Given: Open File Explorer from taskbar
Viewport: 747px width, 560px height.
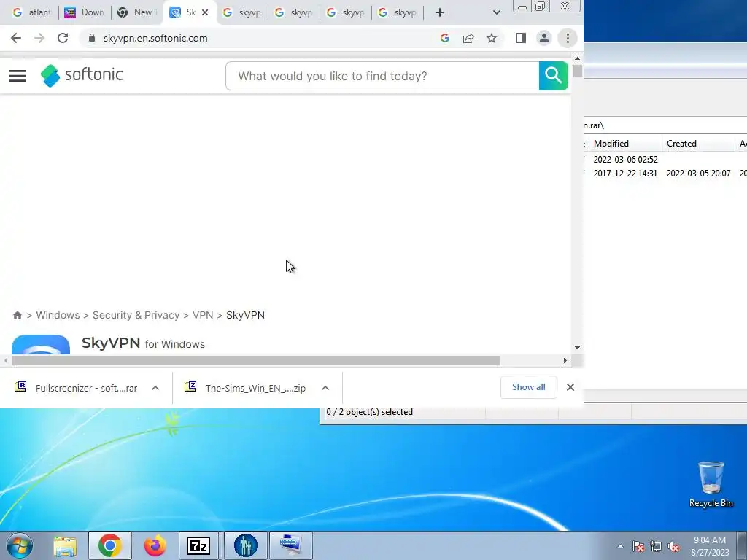Looking at the screenshot, I should 65,545.
